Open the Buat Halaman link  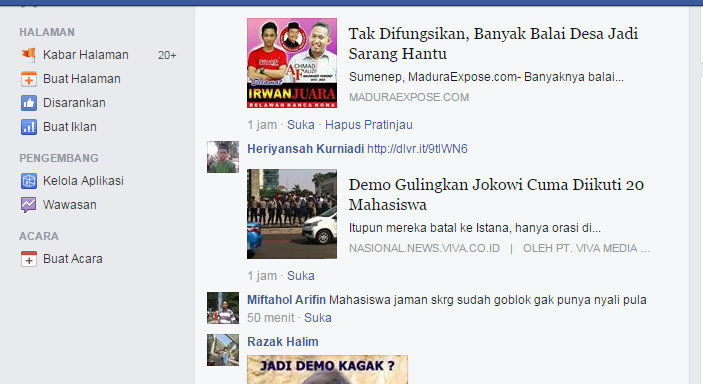[x=82, y=79]
